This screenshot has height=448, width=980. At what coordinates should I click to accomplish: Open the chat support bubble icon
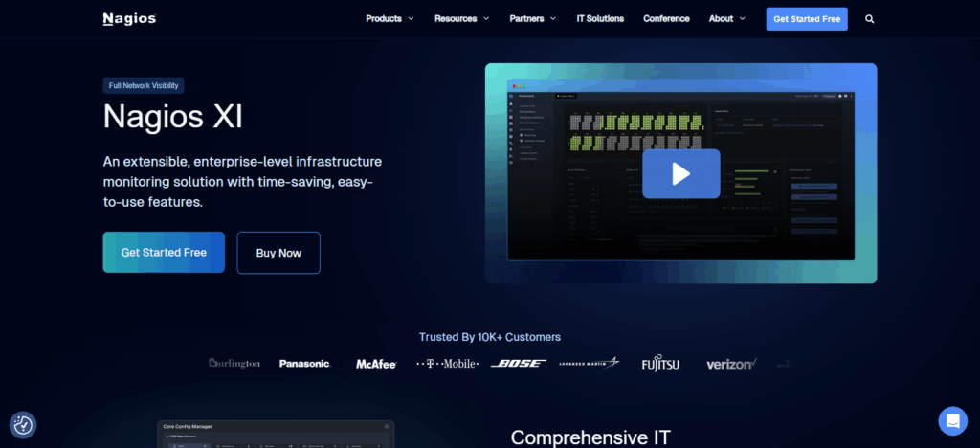point(952,420)
